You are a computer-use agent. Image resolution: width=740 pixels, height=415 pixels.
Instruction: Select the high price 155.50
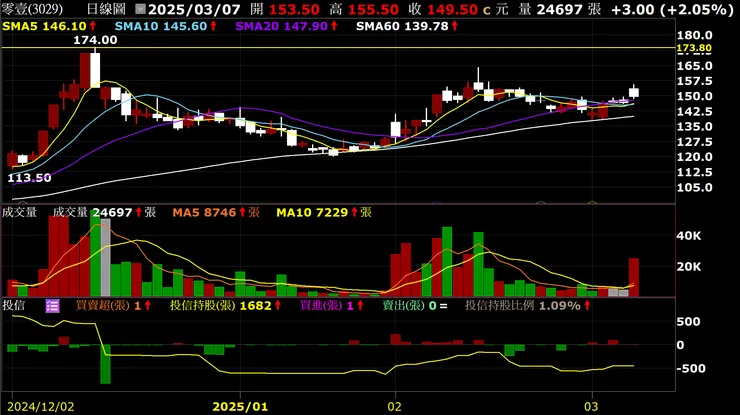(373, 9)
